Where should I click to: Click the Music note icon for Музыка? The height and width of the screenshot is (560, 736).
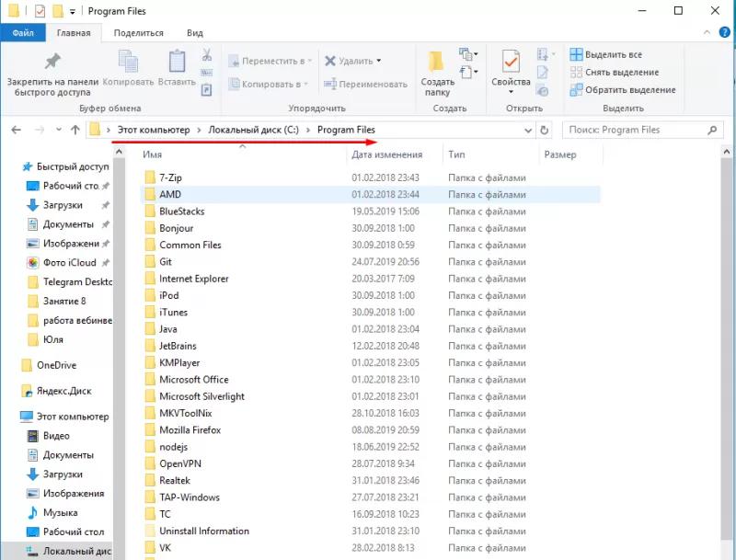pos(32,512)
